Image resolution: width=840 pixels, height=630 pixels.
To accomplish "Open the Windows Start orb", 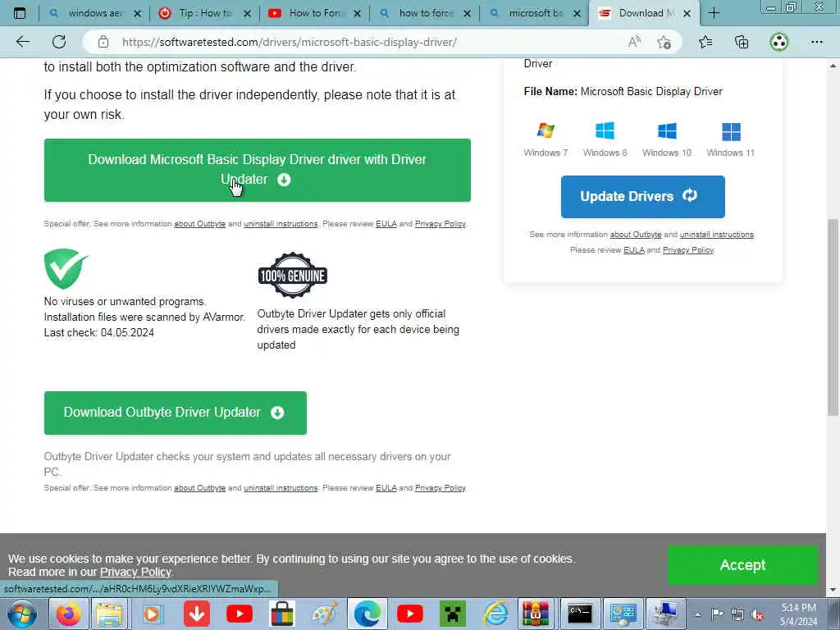I will (x=22, y=614).
